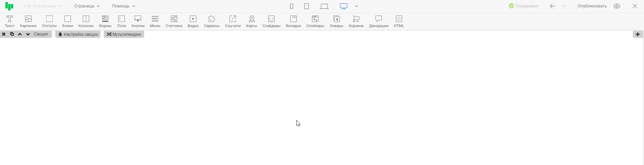
Task: Insert an HTML code block
Action: pos(399,21)
